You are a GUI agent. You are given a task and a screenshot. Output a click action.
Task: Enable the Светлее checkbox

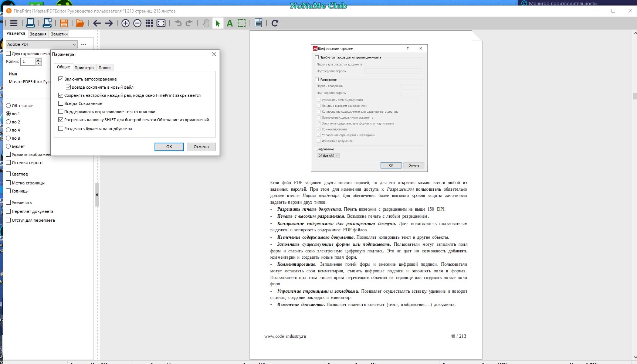click(9, 174)
